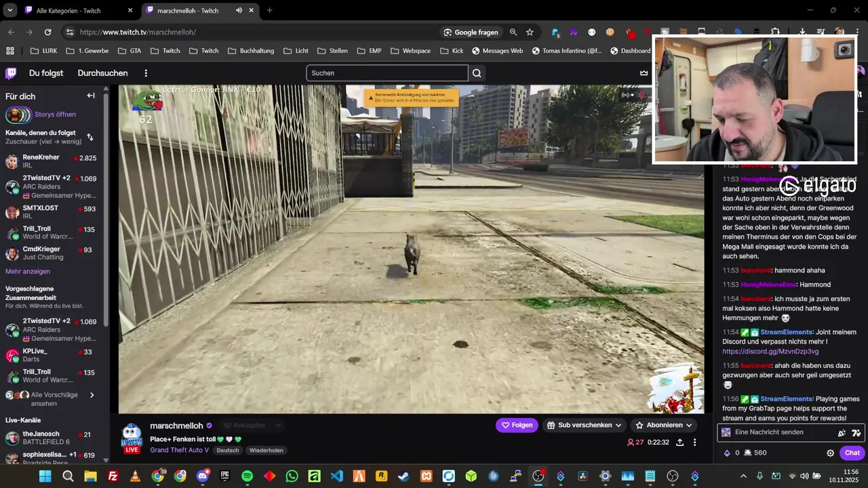Click the bits icon in chat input
The image size is (868, 488).
pyautogui.click(x=842, y=432)
